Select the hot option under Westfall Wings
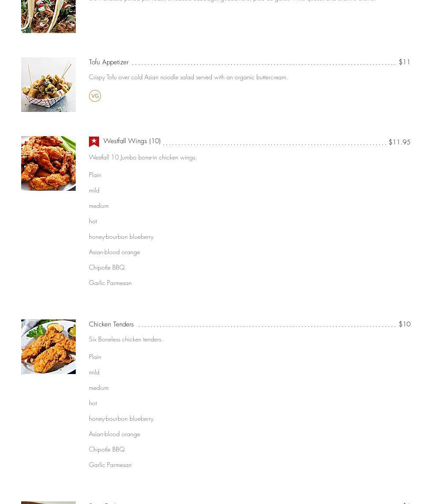 click(x=93, y=221)
